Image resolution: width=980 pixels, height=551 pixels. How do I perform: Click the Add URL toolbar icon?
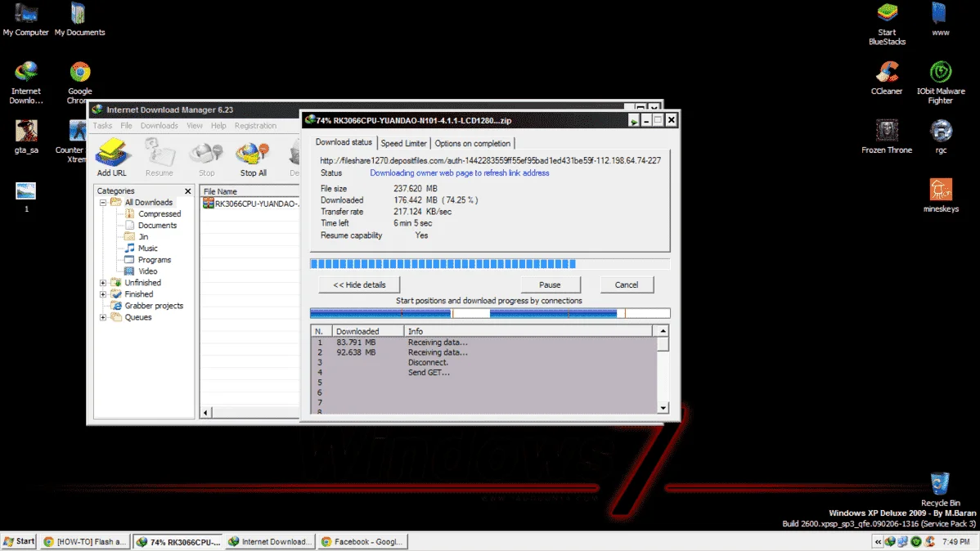[112, 157]
